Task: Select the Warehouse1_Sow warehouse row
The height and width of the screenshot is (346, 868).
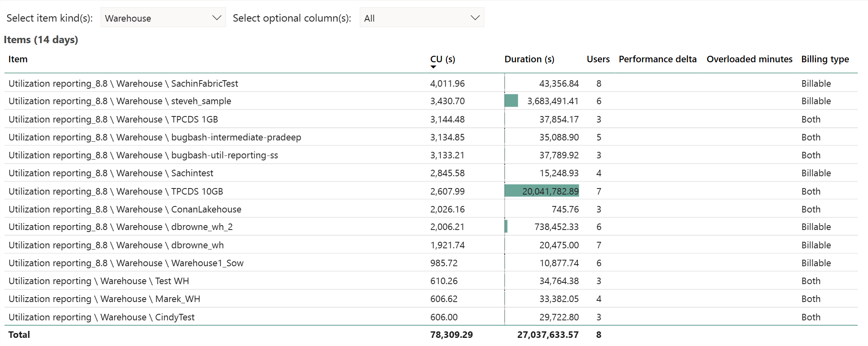Action: 431,263
